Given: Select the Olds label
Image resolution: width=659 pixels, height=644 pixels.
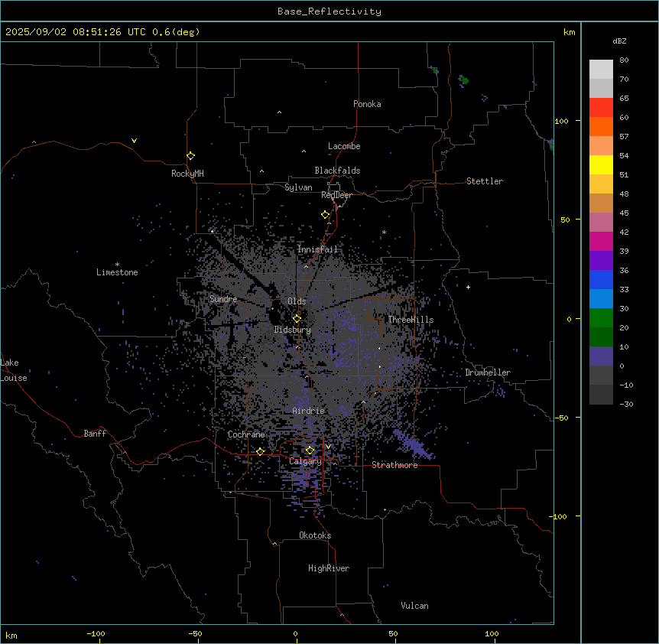Looking at the screenshot, I should click(x=297, y=301).
